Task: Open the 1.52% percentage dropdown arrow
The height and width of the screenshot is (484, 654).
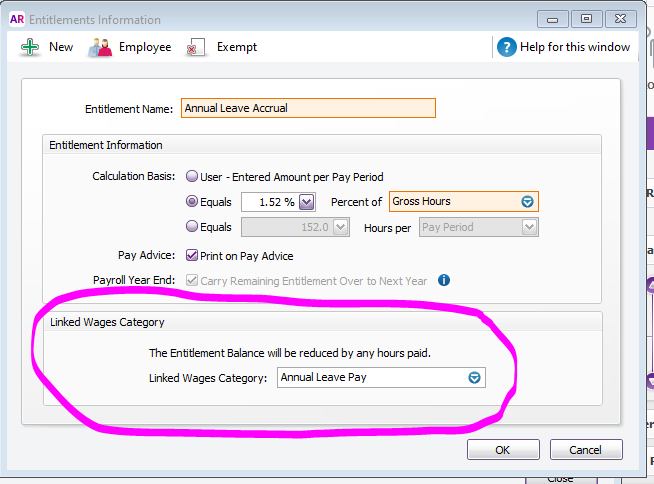Action: point(307,202)
